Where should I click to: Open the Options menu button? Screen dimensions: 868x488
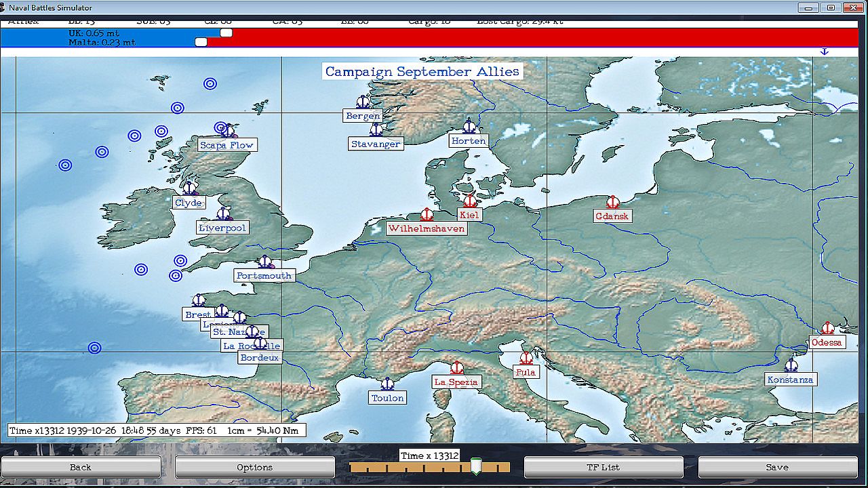click(255, 467)
